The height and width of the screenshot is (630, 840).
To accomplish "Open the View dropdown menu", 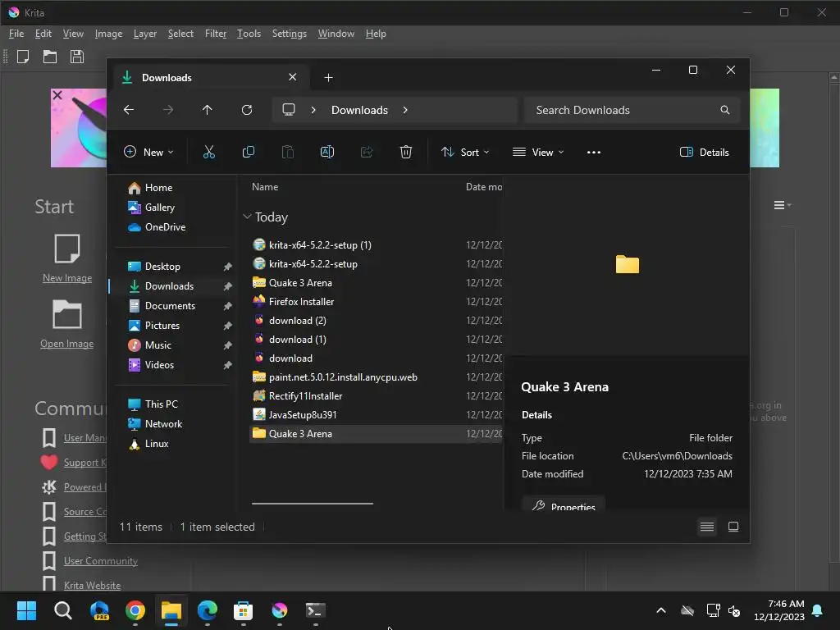I will [538, 152].
